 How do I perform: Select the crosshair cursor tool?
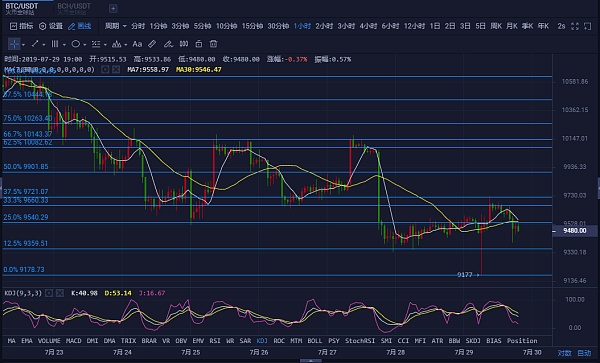[14, 44]
